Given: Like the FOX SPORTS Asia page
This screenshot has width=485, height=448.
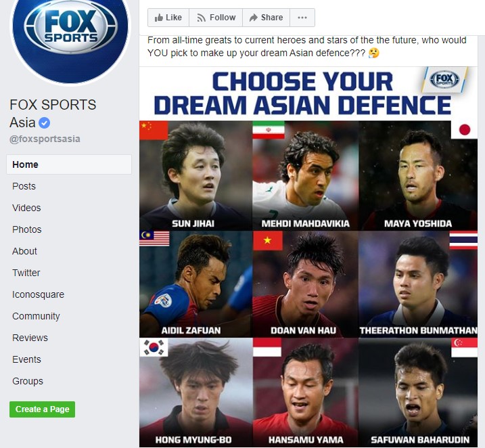Looking at the screenshot, I should pos(168,18).
